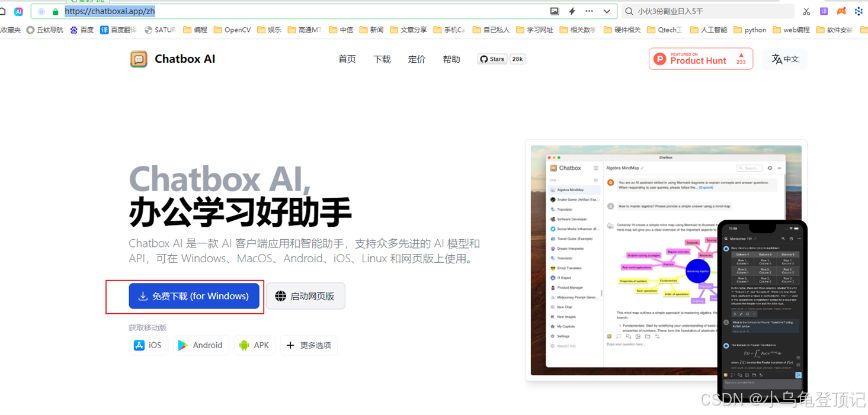Open the 丘钛导航 bookmark
The image size is (868, 415).
tap(45, 30)
